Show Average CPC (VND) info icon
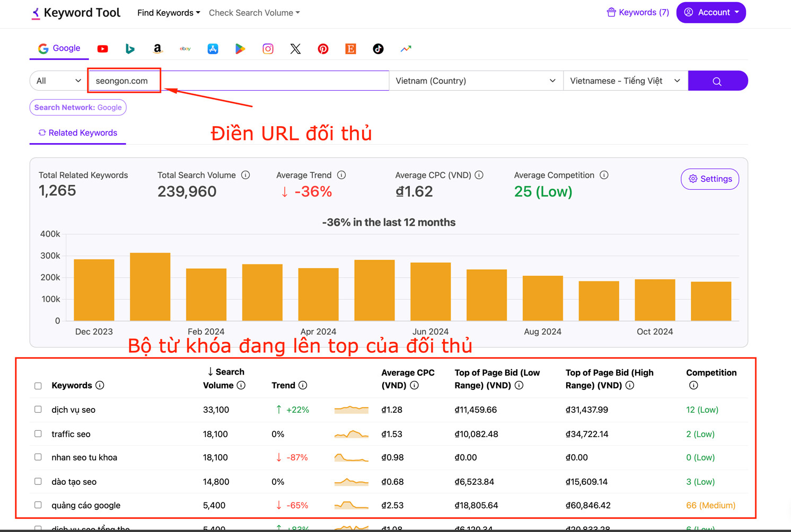Screen dimensions: 791x532 (x=479, y=175)
